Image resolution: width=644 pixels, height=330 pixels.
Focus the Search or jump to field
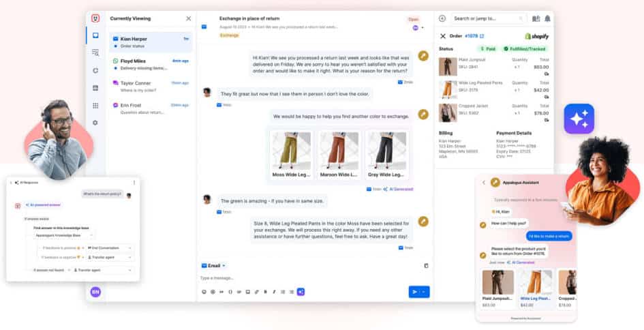[x=489, y=18]
